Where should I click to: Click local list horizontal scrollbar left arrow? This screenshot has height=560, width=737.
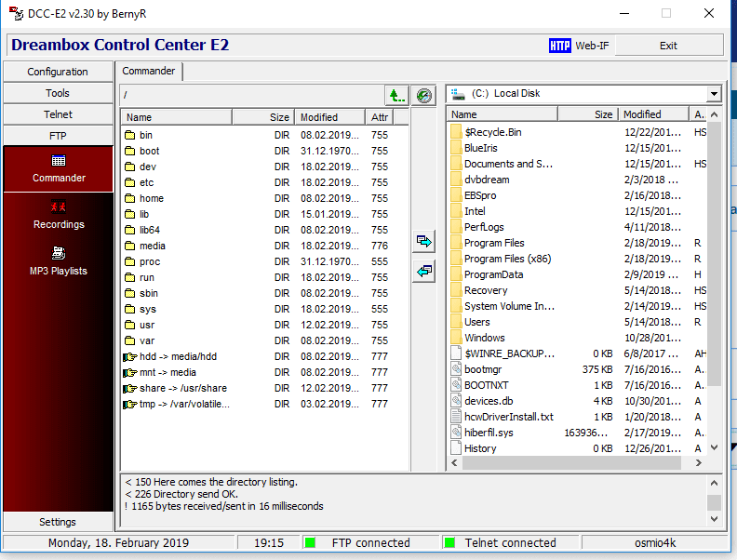coord(454,462)
